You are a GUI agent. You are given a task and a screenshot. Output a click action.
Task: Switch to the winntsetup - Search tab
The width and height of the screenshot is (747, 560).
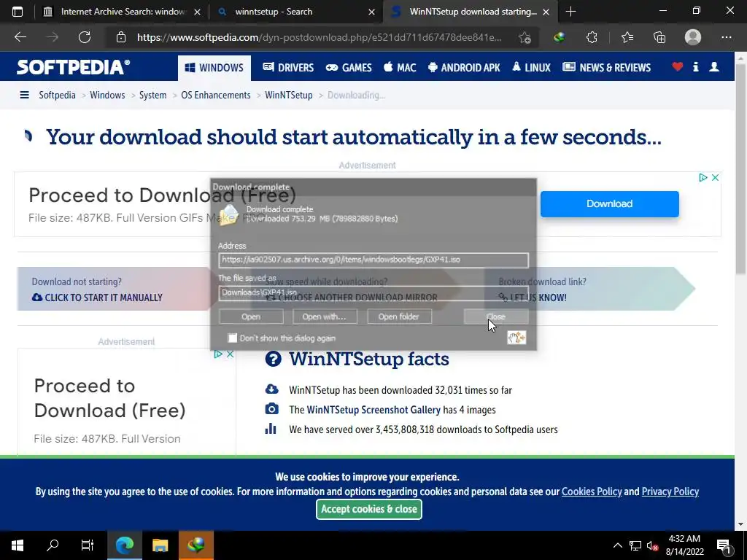coord(295,12)
